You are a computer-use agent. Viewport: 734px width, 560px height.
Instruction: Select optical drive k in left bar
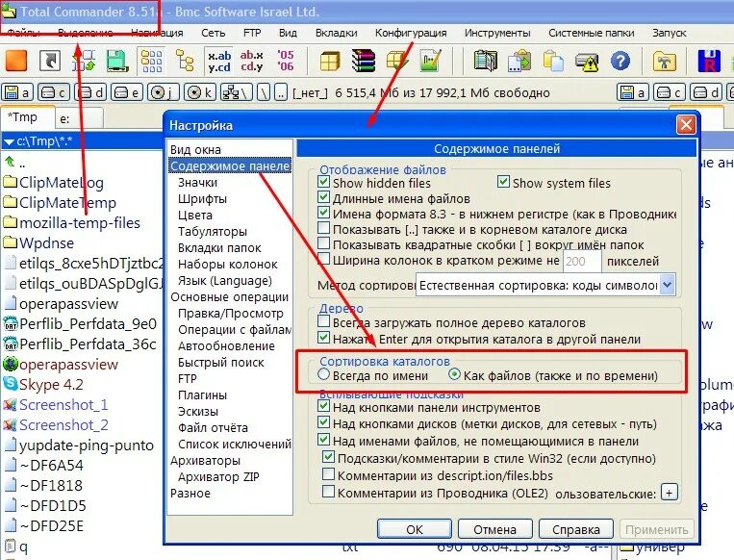[x=200, y=92]
